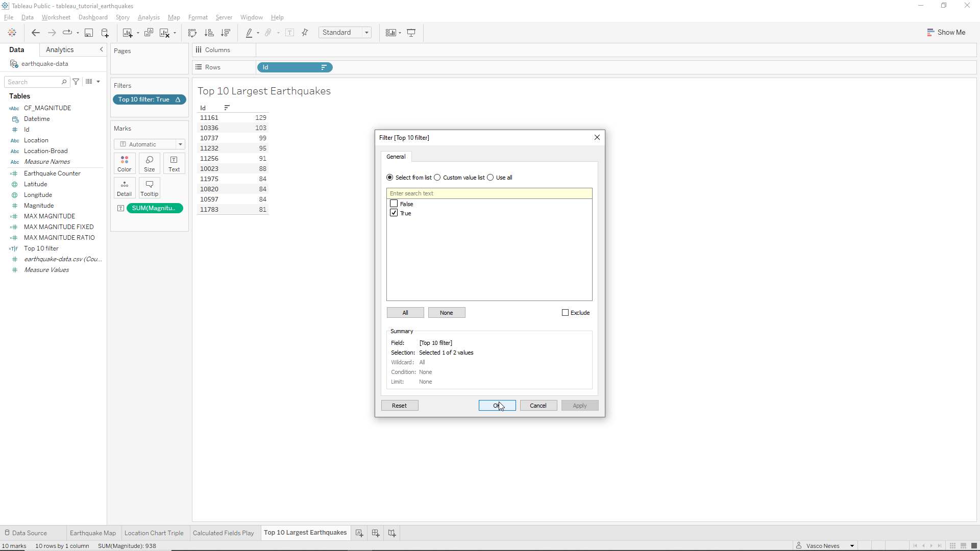Click the Duplicate Sheet toolbar icon
980x551 pixels.
click(x=149, y=33)
